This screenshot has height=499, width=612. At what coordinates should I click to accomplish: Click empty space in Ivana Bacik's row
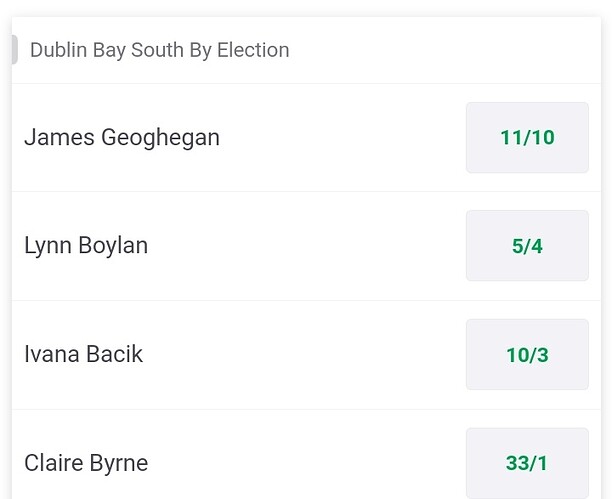304,355
